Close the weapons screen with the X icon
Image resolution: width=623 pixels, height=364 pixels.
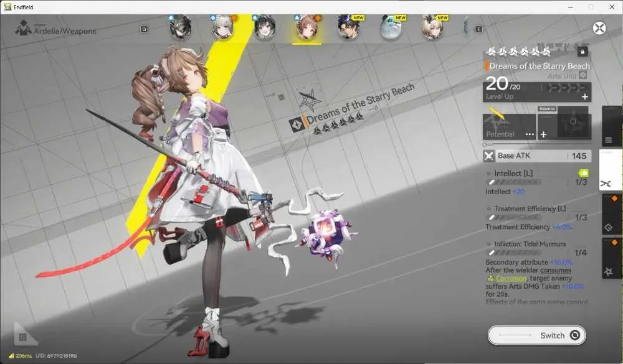pos(599,28)
